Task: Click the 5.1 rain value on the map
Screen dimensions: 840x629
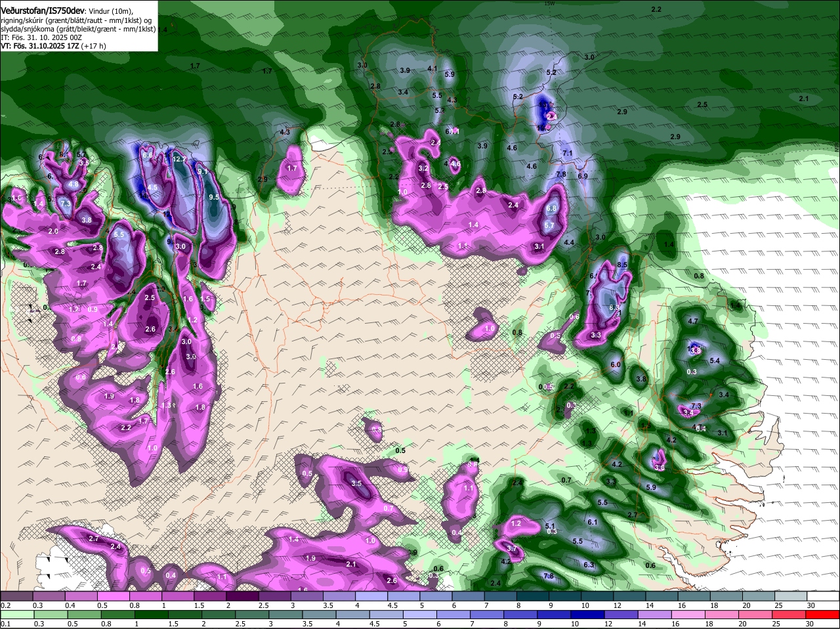Action: [x=551, y=526]
